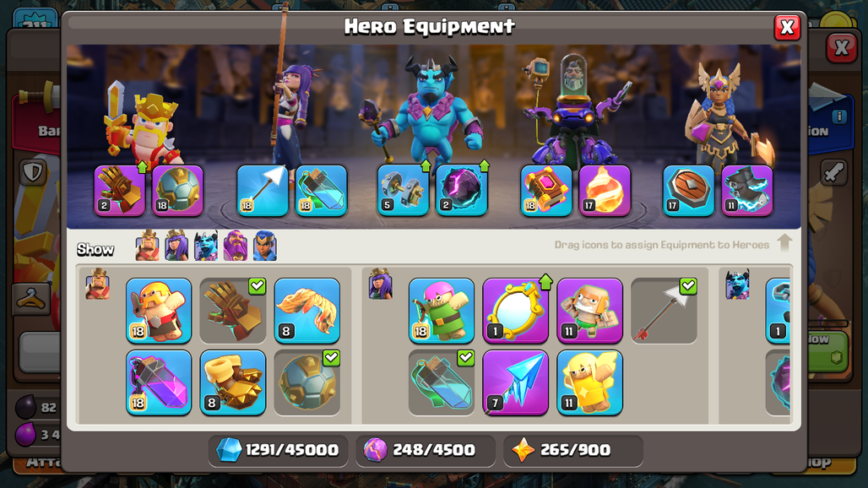
Task: Select Royal Champion's Seeking Shield slot
Action: point(689,190)
